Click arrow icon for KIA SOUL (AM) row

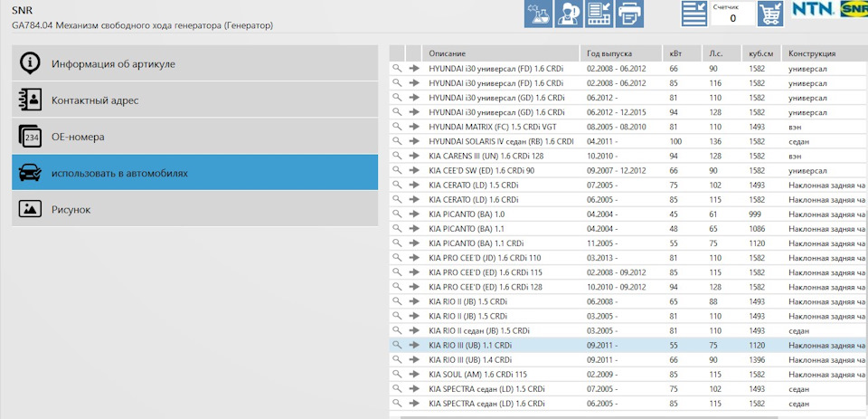click(414, 374)
